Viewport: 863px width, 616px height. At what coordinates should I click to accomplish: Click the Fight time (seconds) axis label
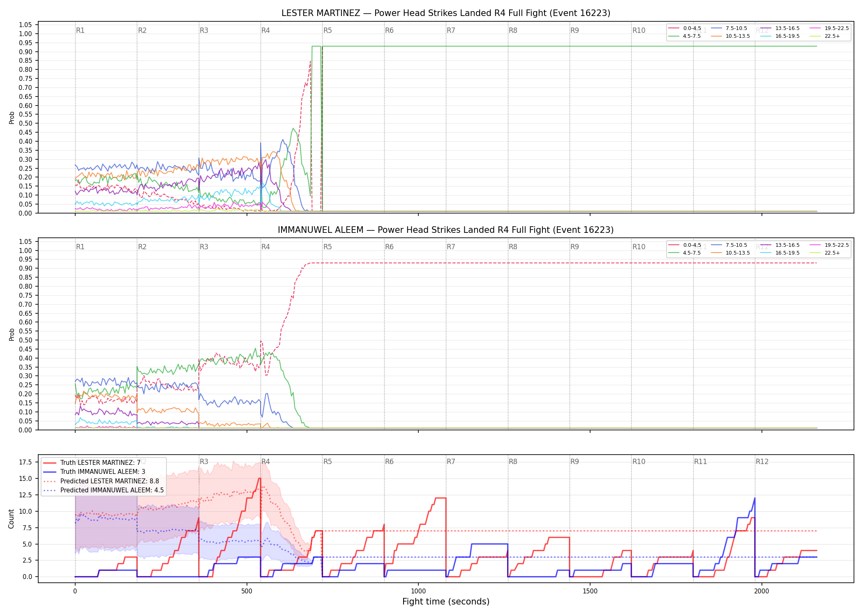click(x=446, y=602)
